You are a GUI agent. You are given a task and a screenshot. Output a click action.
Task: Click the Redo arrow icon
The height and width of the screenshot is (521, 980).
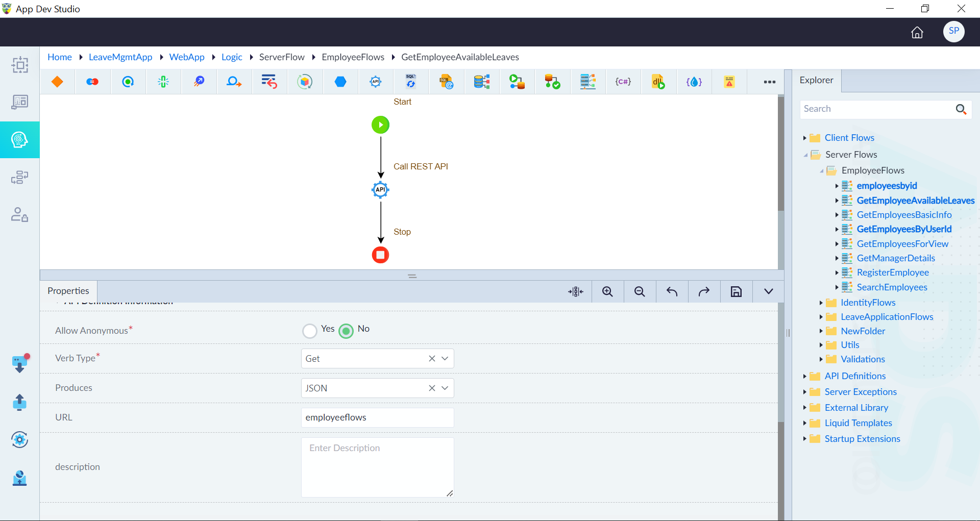tap(704, 291)
